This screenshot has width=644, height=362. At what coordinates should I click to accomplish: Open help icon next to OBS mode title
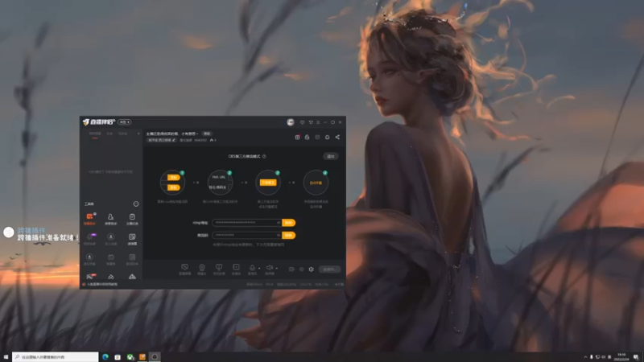(x=264, y=156)
